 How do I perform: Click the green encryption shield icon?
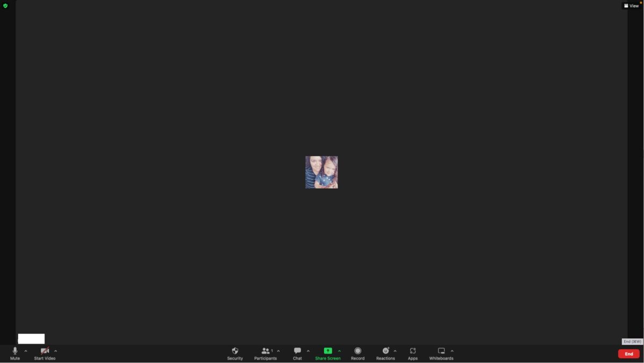(5, 6)
